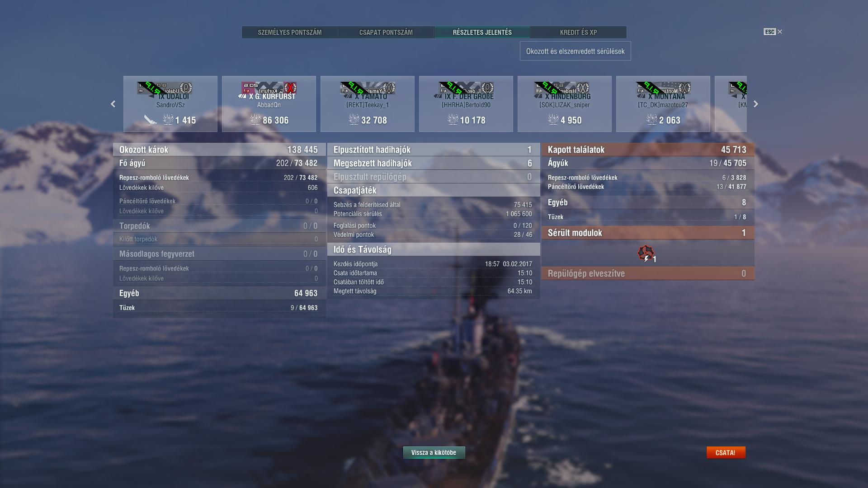Select the X Hindenburg ship card
The height and width of the screenshot is (488, 868).
565,104
